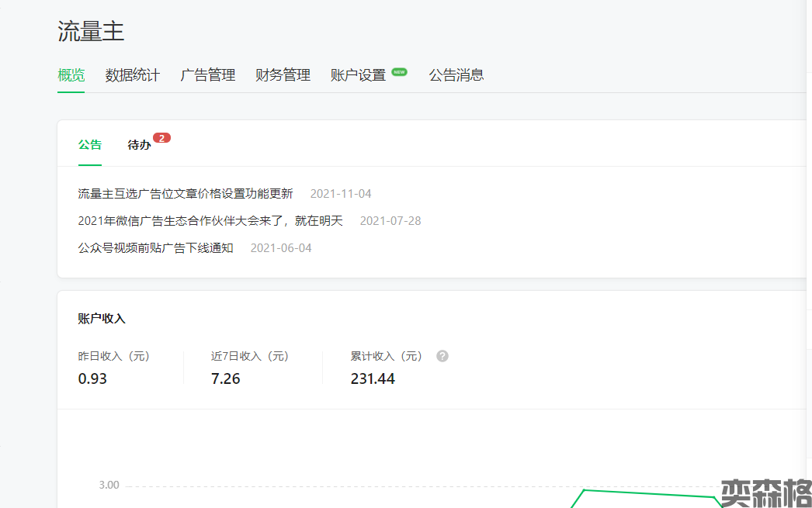Click the cumulative income value 231.44
Screen dimensions: 812x508
[373, 379]
